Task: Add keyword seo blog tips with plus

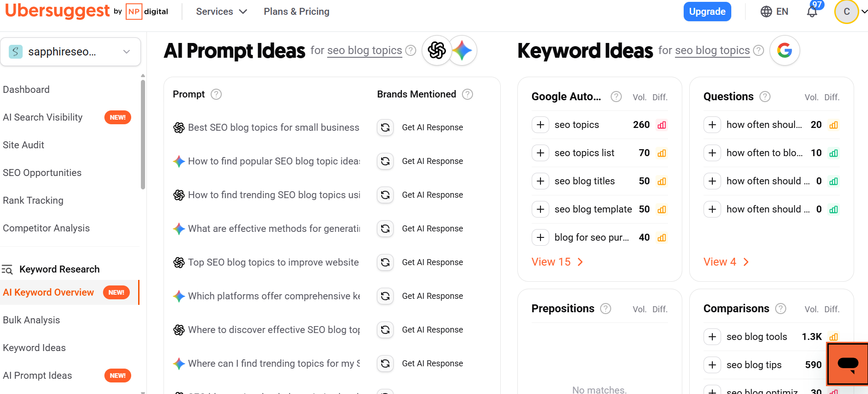Action: [712, 365]
